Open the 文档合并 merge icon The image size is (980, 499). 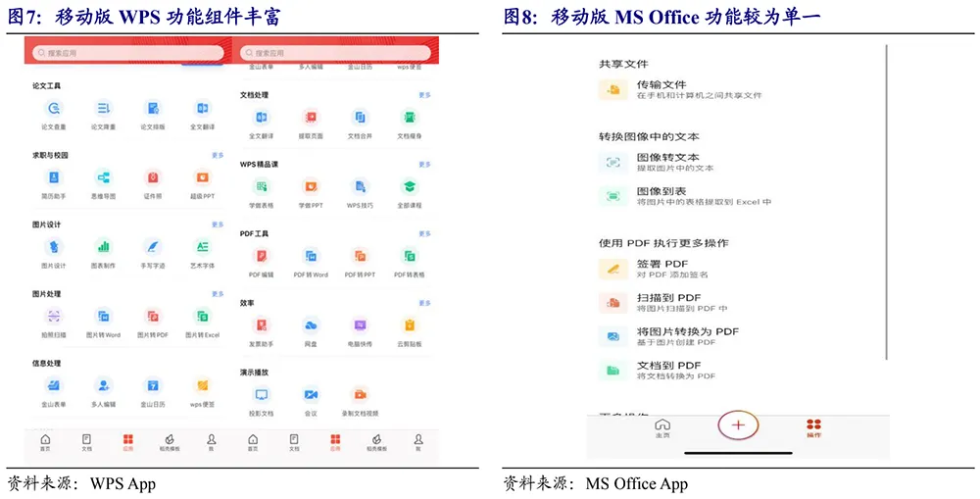click(360, 118)
